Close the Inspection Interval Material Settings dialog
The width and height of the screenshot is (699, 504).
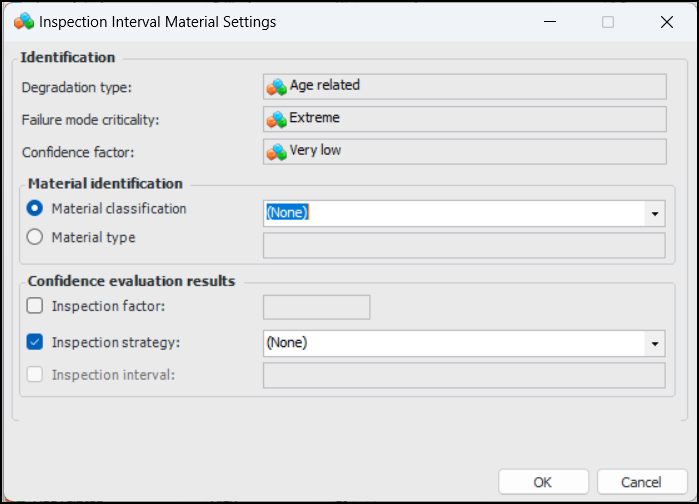[666, 21]
